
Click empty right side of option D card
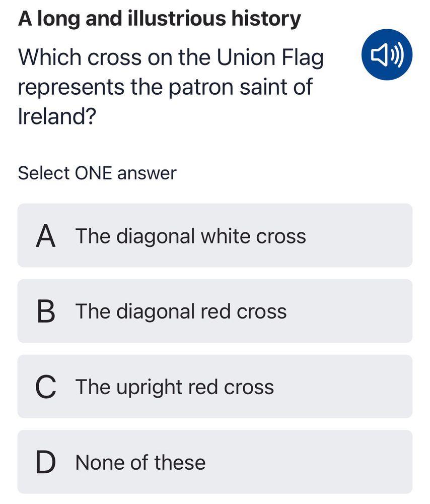tap(321, 462)
